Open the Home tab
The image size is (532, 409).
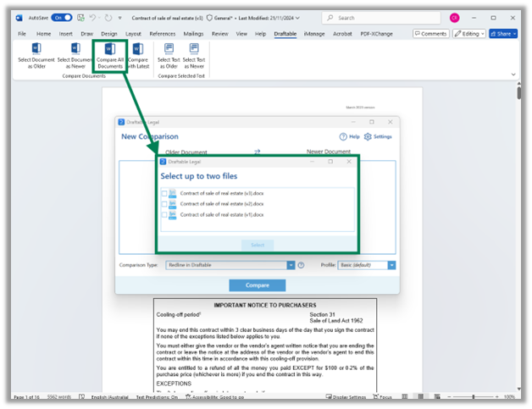(43, 34)
